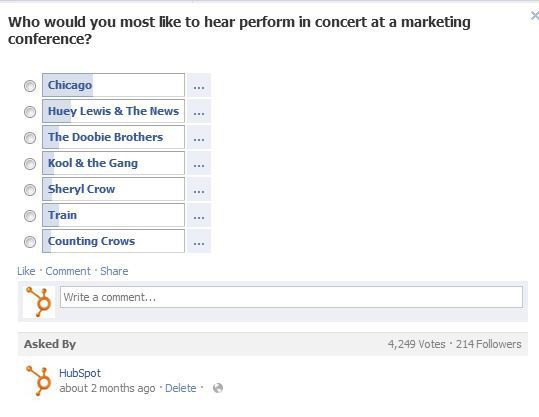Choose the Huey Lewis & The News radio option
This screenshot has height=417, width=539.
(30, 112)
